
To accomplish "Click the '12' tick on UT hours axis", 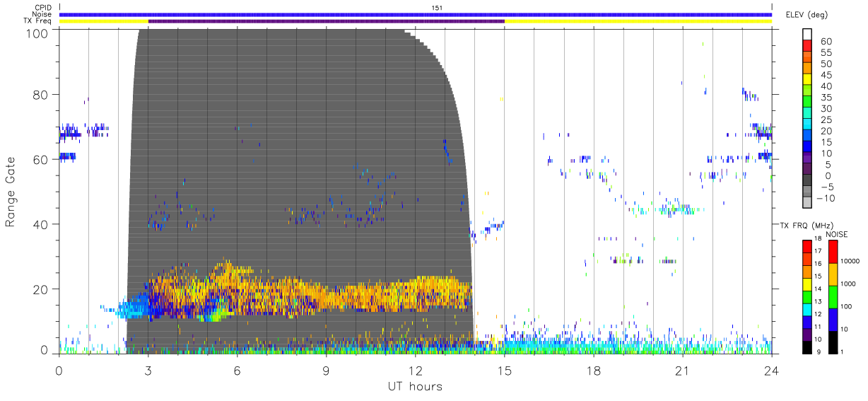I will coord(416,370).
